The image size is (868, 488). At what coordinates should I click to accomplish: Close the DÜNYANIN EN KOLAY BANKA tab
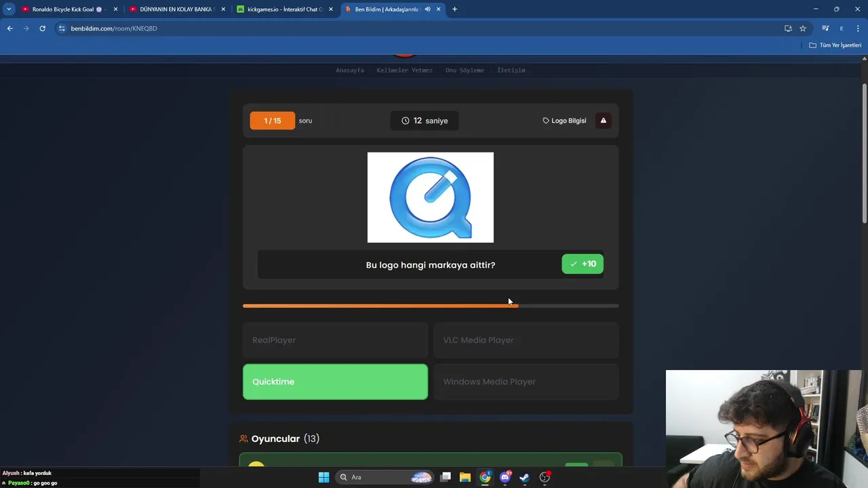pyautogui.click(x=223, y=9)
